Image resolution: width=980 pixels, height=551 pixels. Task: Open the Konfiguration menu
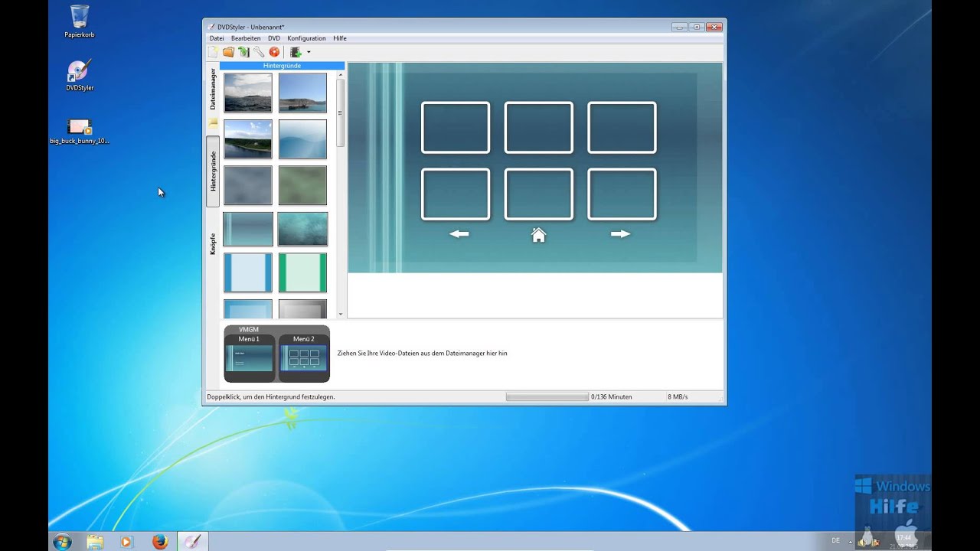coord(306,38)
